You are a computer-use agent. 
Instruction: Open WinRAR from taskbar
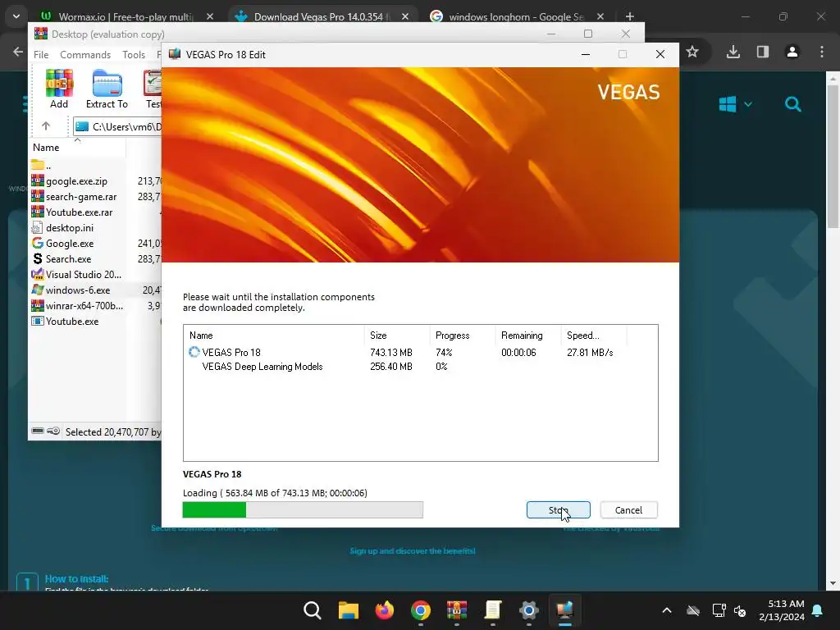click(456, 610)
